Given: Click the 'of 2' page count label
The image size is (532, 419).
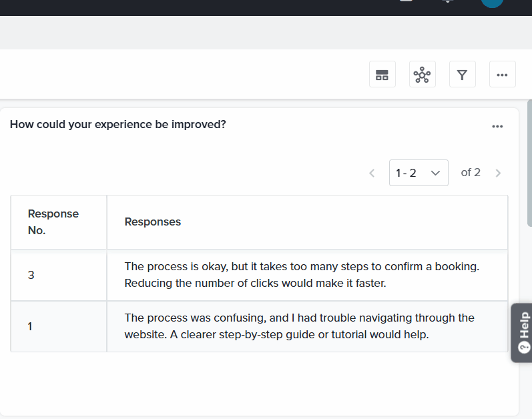Looking at the screenshot, I should click(471, 173).
